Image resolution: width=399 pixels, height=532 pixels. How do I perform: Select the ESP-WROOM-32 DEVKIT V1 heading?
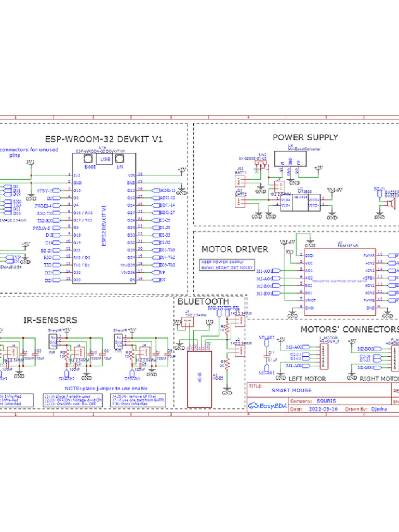(104, 139)
